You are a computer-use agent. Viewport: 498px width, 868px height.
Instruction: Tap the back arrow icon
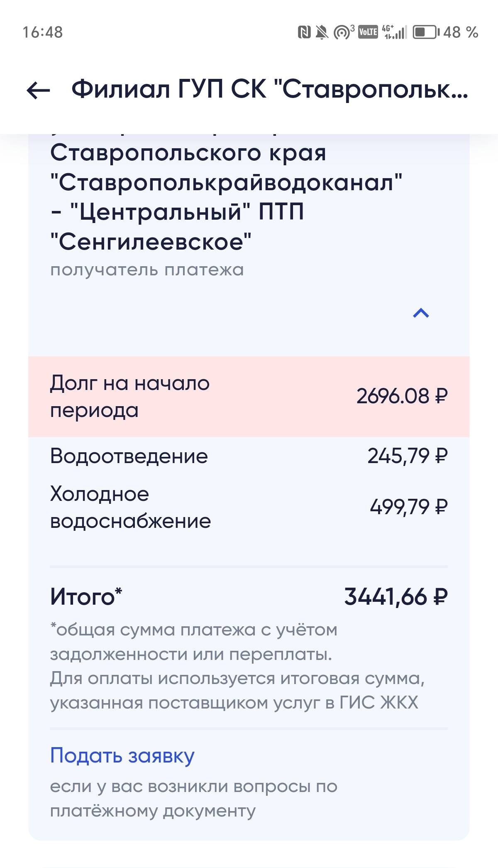(x=38, y=90)
